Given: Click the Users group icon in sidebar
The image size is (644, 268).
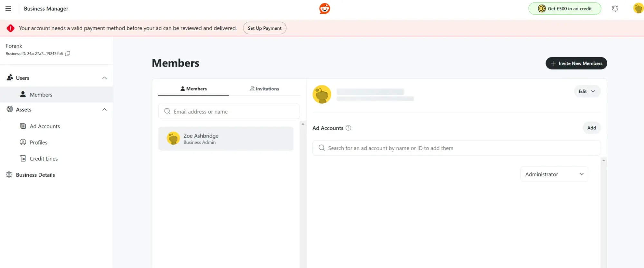Looking at the screenshot, I should [x=10, y=78].
